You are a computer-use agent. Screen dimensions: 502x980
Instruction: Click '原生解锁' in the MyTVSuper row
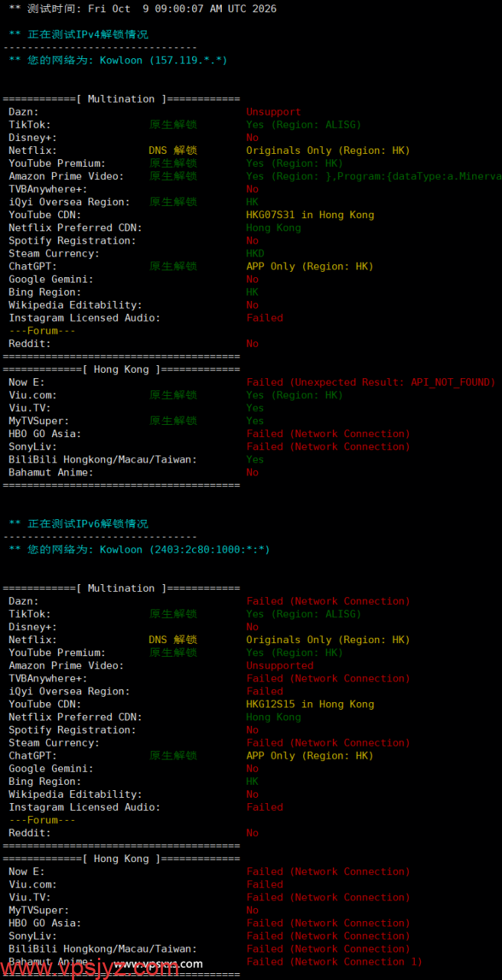point(173,421)
